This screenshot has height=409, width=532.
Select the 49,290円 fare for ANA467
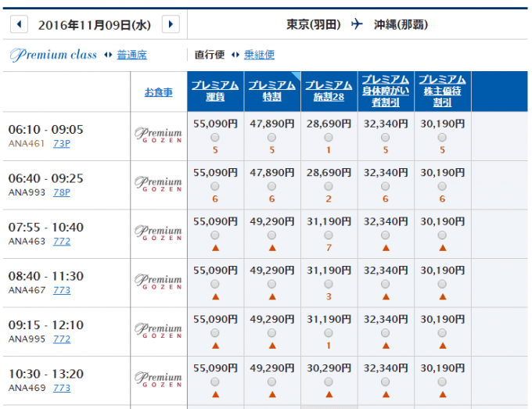click(x=271, y=284)
